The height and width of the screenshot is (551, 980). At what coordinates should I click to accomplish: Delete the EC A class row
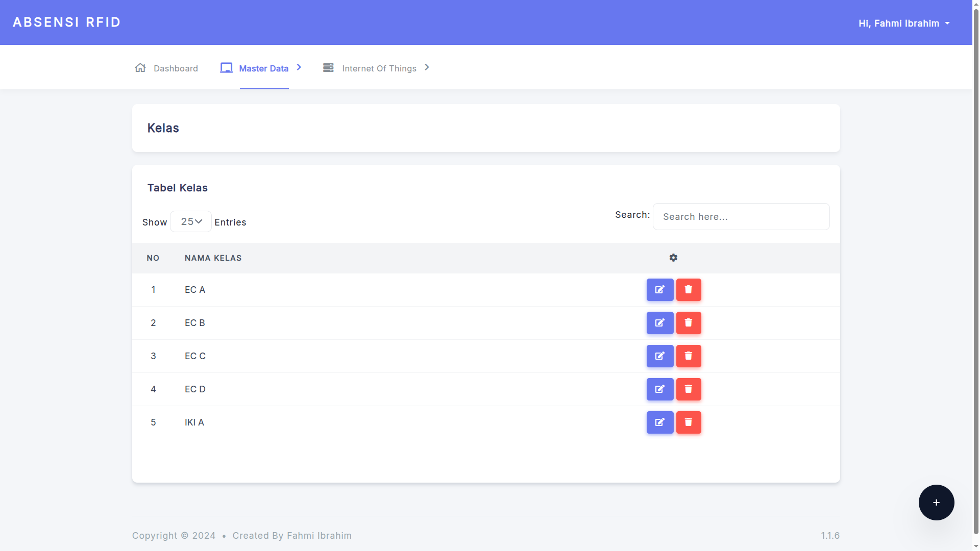(x=689, y=290)
